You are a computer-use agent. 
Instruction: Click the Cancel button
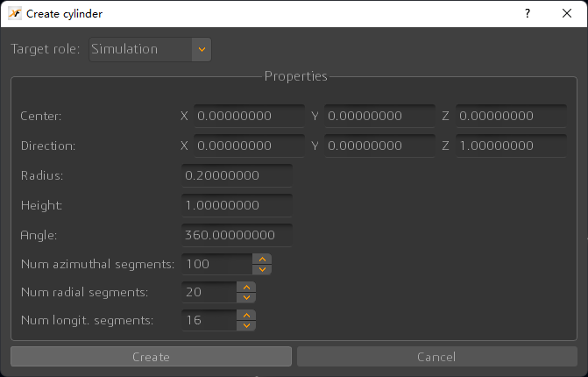[x=437, y=356]
